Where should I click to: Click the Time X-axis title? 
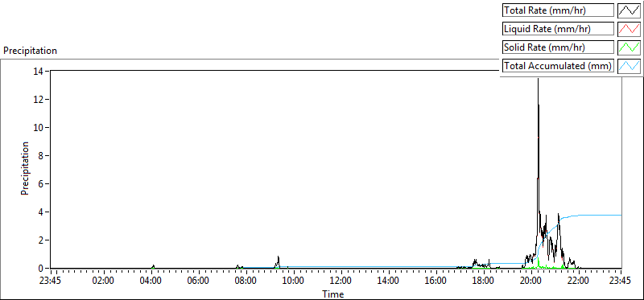coord(333,294)
